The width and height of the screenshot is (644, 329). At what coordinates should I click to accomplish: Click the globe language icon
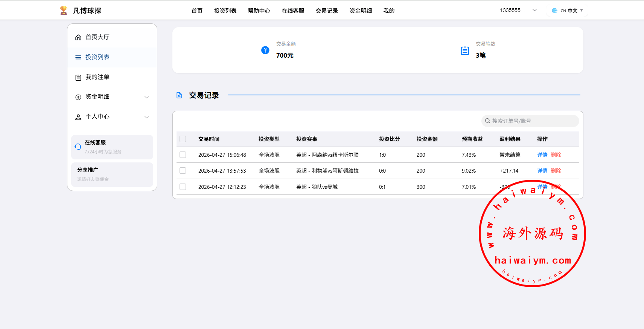tap(554, 11)
